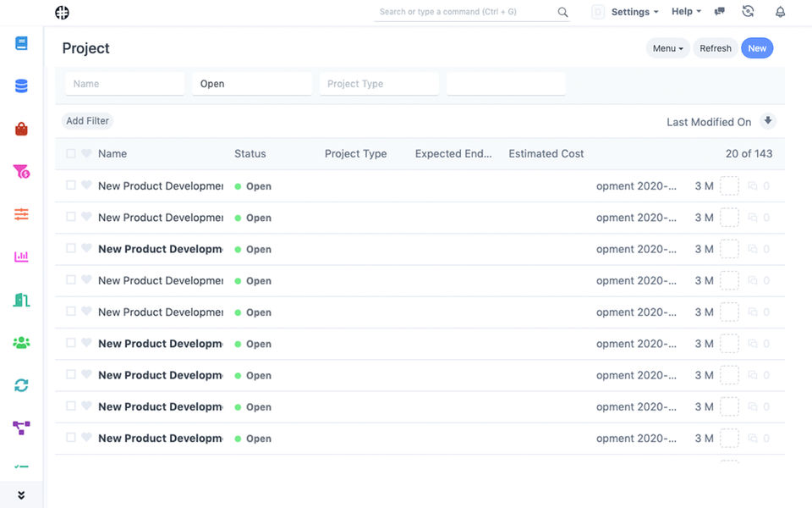Open the Settings dropdown
Screen dimensions: 812x508
point(635,12)
